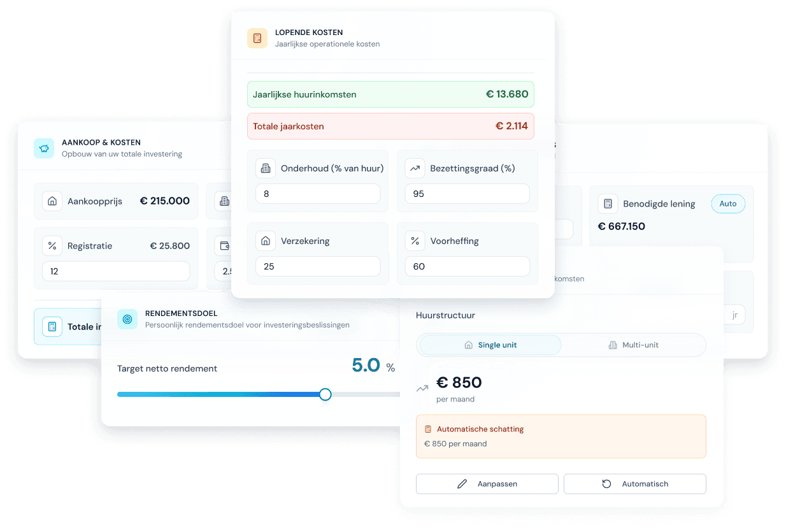This screenshot has width=786, height=532.
Task: Click the Automatisch button
Action: tap(635, 484)
